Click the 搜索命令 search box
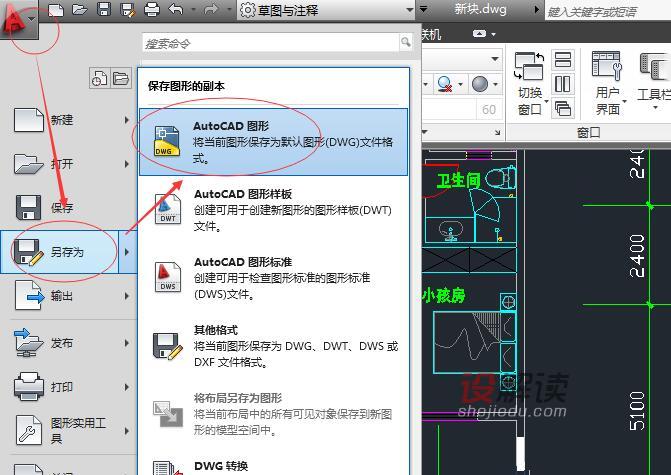Image resolution: width=671 pixels, height=475 pixels. coord(270,43)
